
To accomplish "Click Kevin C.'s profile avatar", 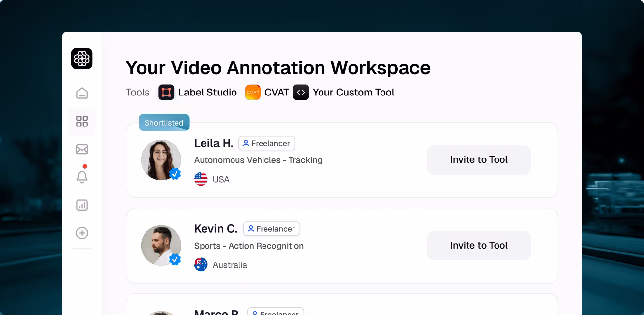I will pos(161,245).
